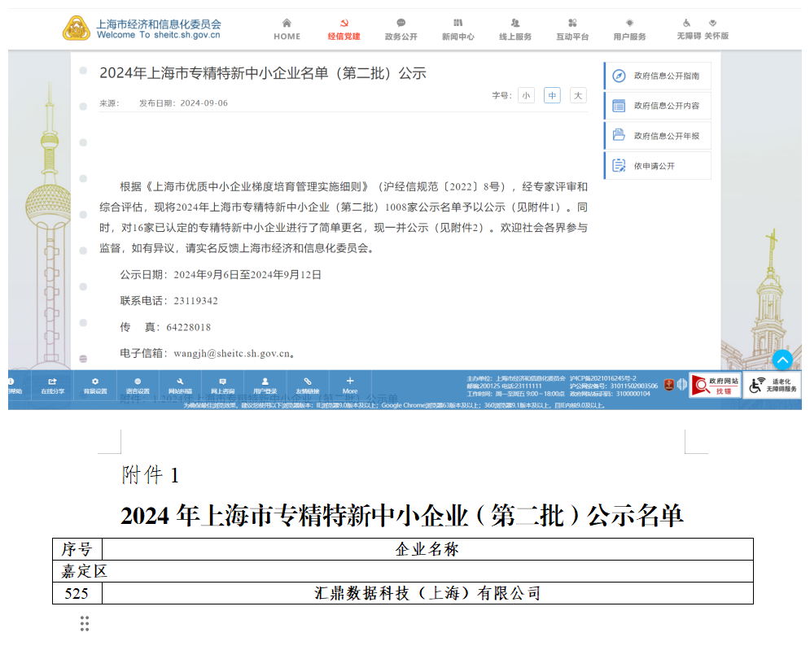Click the 嘉定区 table row
This screenshot has height=672, width=810.
[x=403, y=571]
